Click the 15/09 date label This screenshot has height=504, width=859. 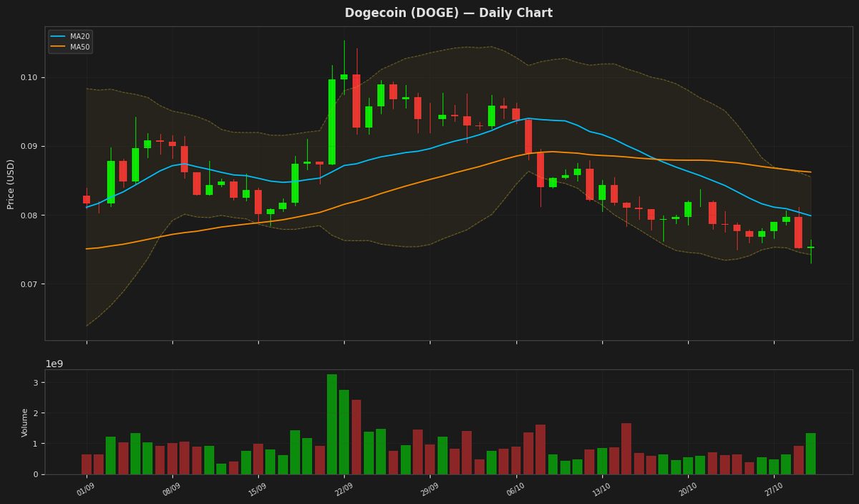point(257,489)
